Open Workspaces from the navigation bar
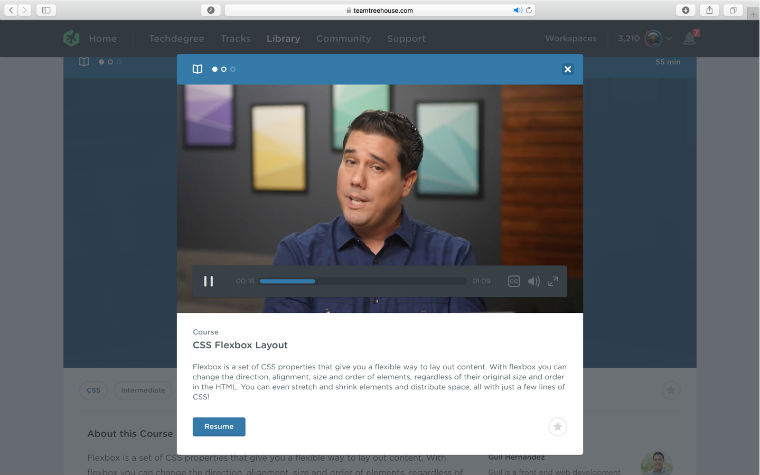The width and height of the screenshot is (760, 475). click(x=570, y=39)
